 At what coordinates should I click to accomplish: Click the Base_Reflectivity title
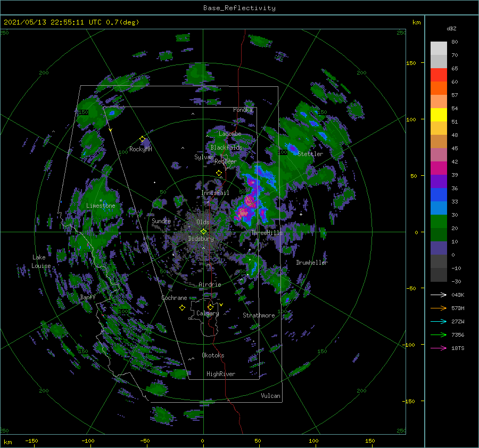tap(240, 8)
